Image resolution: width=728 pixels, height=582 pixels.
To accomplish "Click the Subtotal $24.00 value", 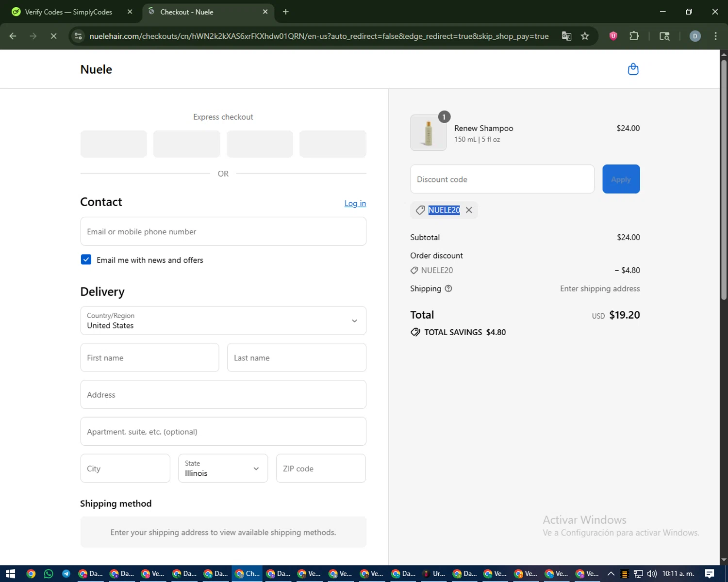I will [x=628, y=237].
